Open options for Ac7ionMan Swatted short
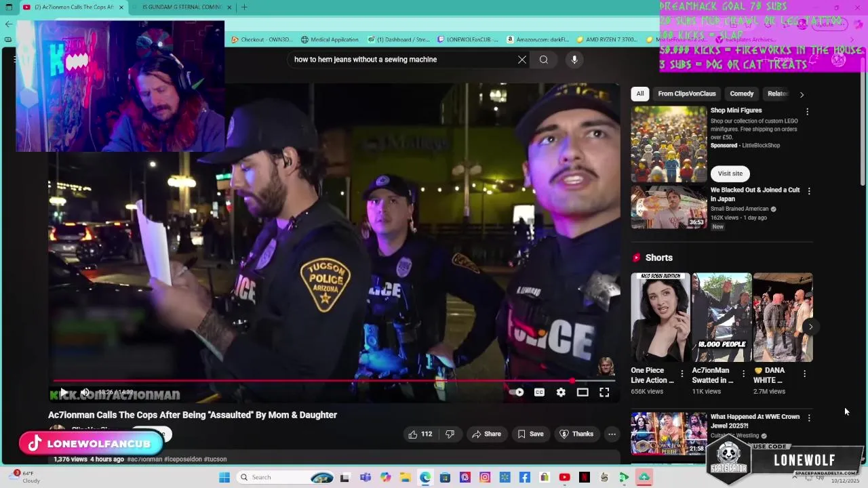This screenshot has width=868, height=488. pos(743,374)
